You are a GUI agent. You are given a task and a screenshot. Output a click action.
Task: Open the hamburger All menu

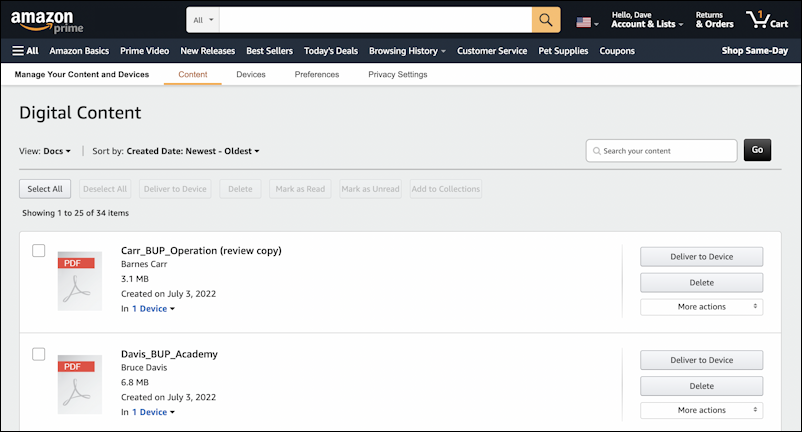(x=25, y=51)
